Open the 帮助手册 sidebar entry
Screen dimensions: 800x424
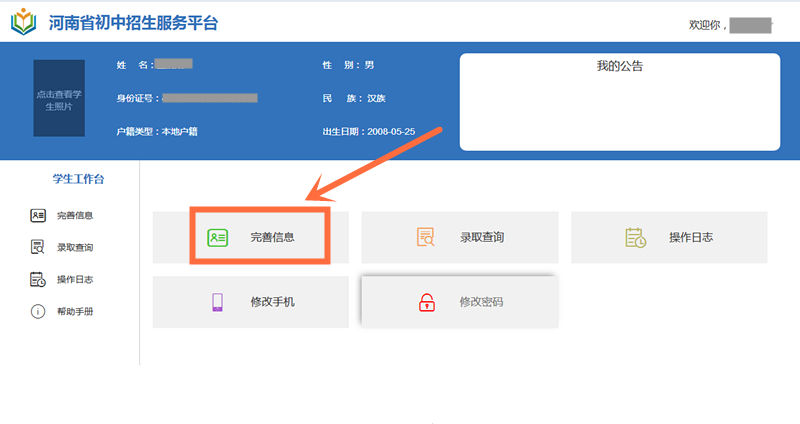coord(75,311)
